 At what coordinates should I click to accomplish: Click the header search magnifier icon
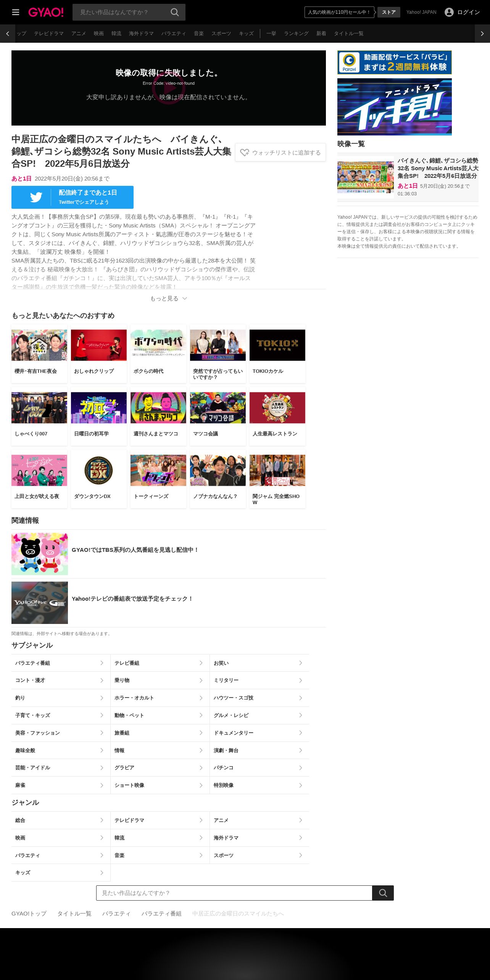(175, 12)
